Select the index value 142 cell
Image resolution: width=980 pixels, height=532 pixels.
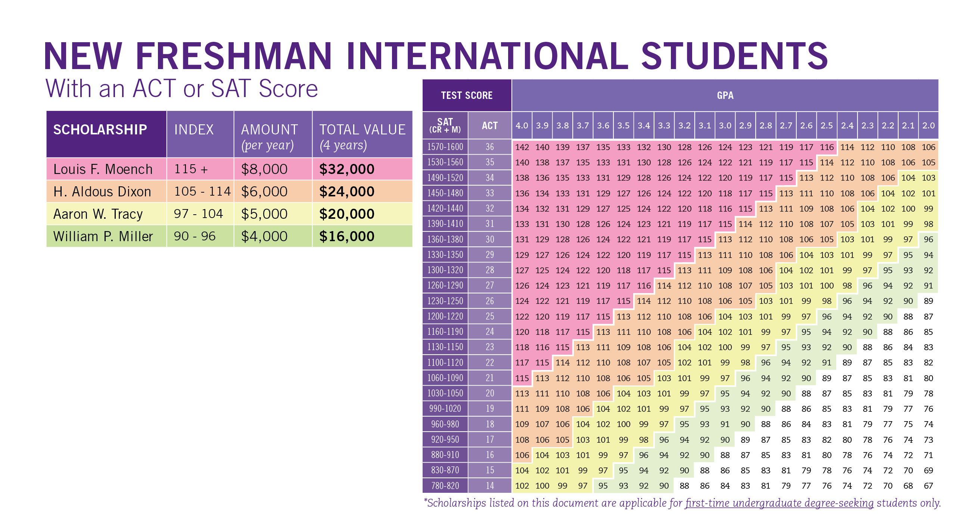pyautogui.click(x=522, y=147)
